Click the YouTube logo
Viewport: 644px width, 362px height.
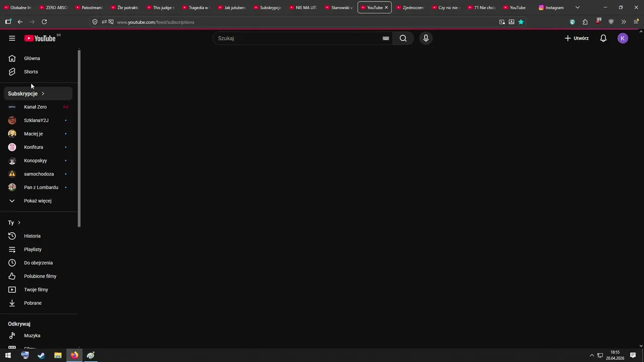40,38
